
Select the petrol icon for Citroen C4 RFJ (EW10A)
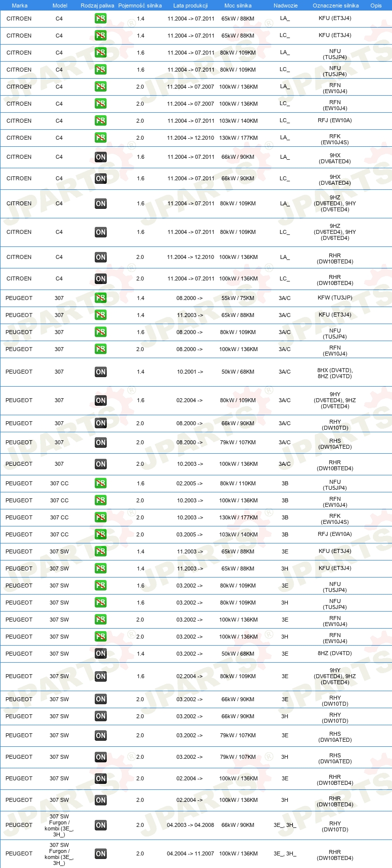(x=101, y=121)
